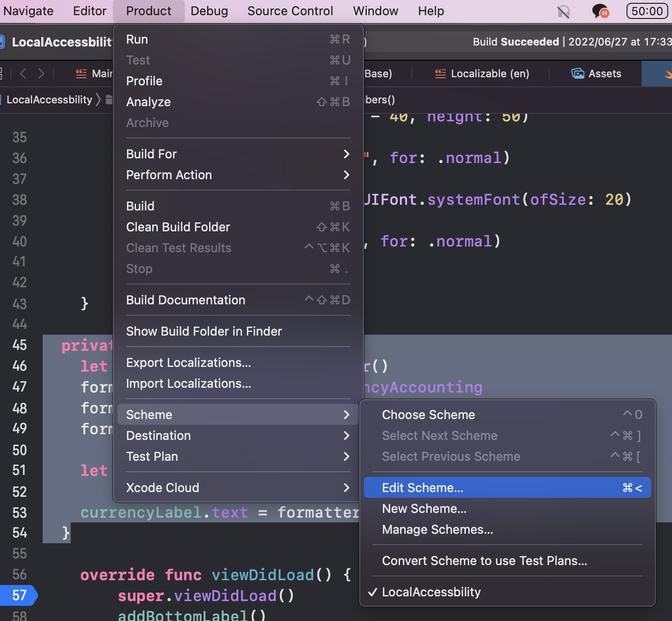Image resolution: width=672 pixels, height=621 pixels.
Task: Click the 50:00 timer in menu bar
Action: point(647,11)
